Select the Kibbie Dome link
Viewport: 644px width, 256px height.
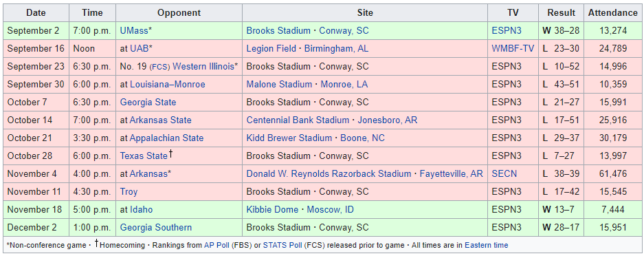272,210
